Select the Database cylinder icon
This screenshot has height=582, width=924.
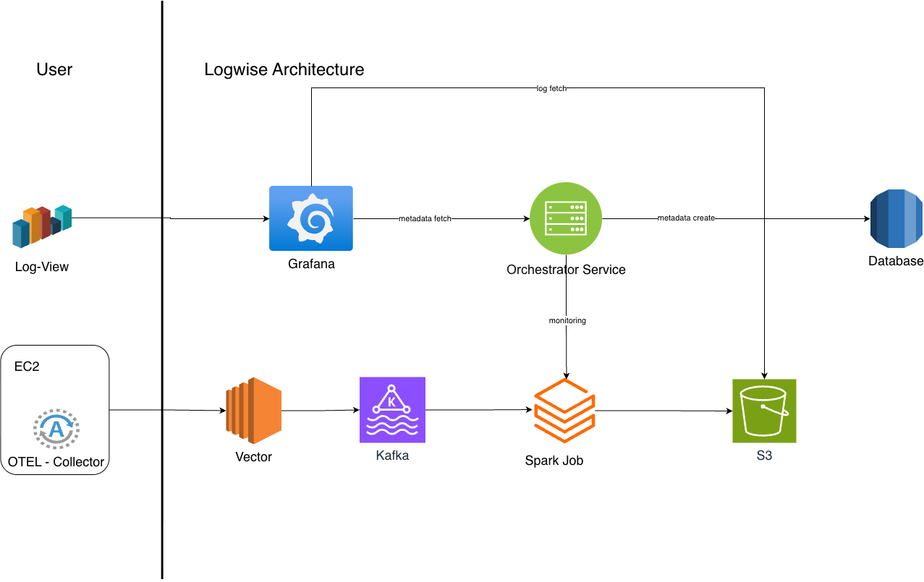(x=896, y=218)
